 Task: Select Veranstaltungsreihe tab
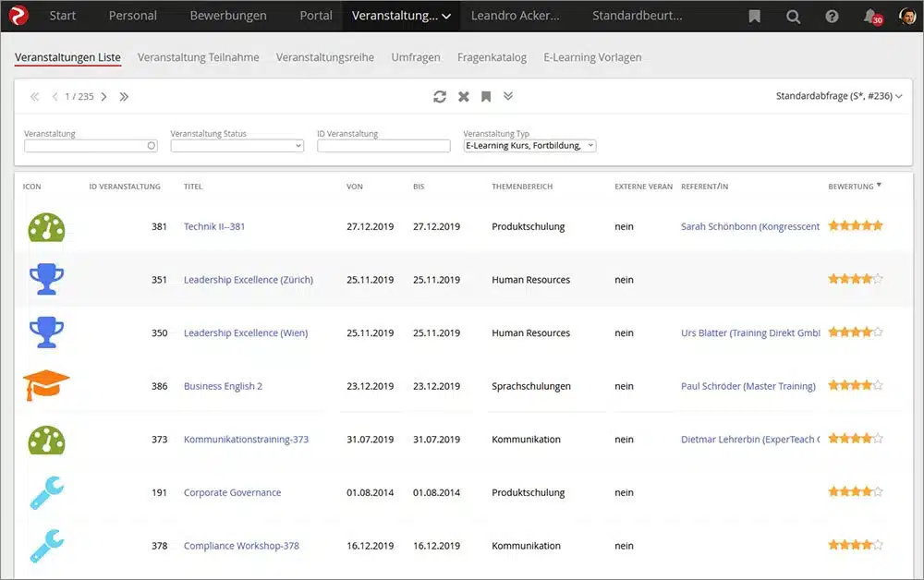324,57
